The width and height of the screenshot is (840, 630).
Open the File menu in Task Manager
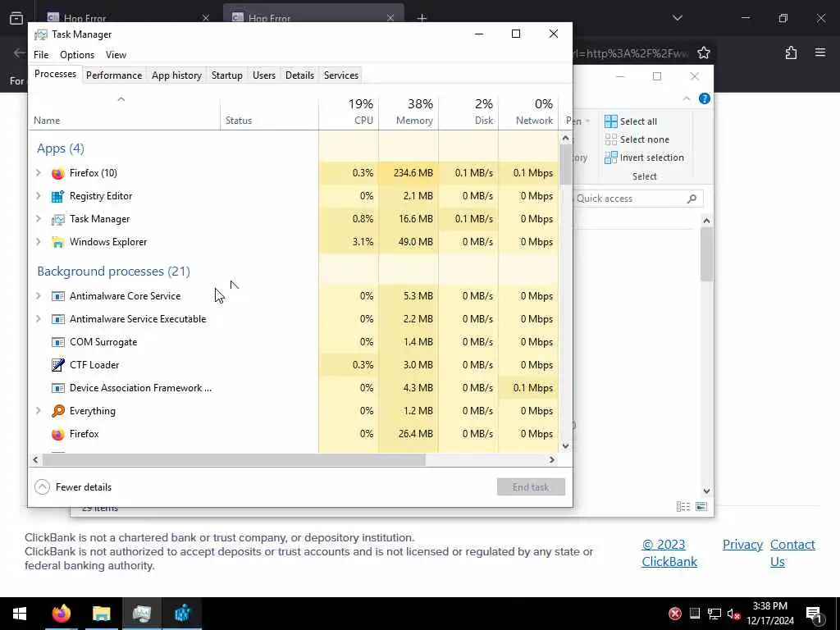coord(41,55)
